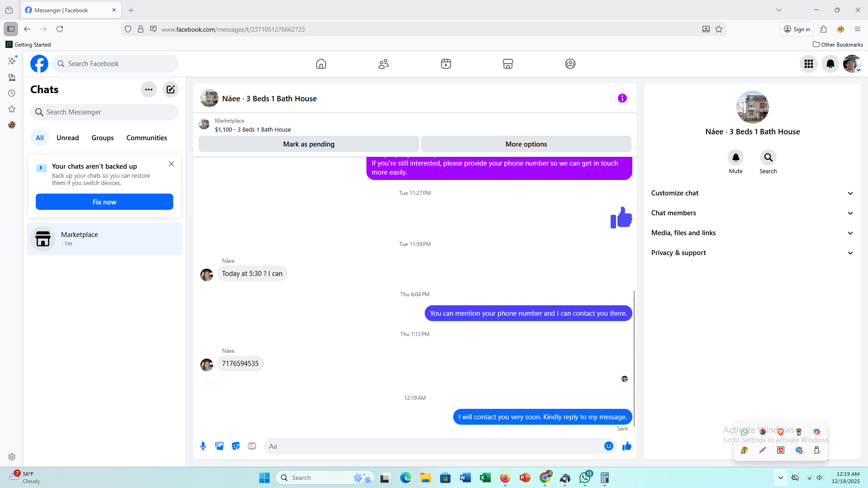Open the Groups profile-circle icon in navigation
Image resolution: width=868 pixels, height=488 pixels.
(x=570, y=64)
